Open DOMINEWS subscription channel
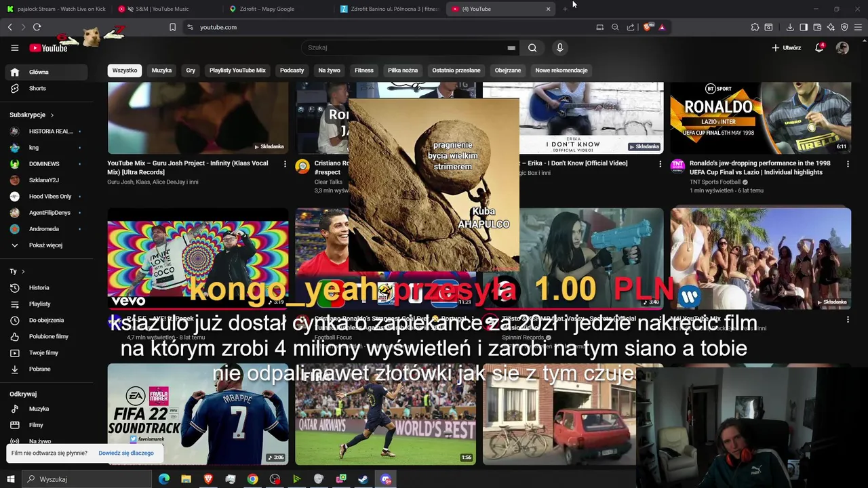 click(x=46, y=163)
